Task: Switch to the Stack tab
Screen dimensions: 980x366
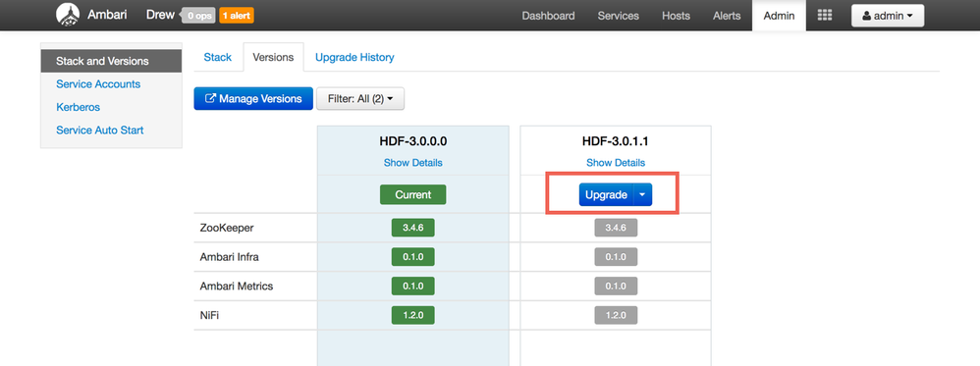Action: tap(217, 57)
